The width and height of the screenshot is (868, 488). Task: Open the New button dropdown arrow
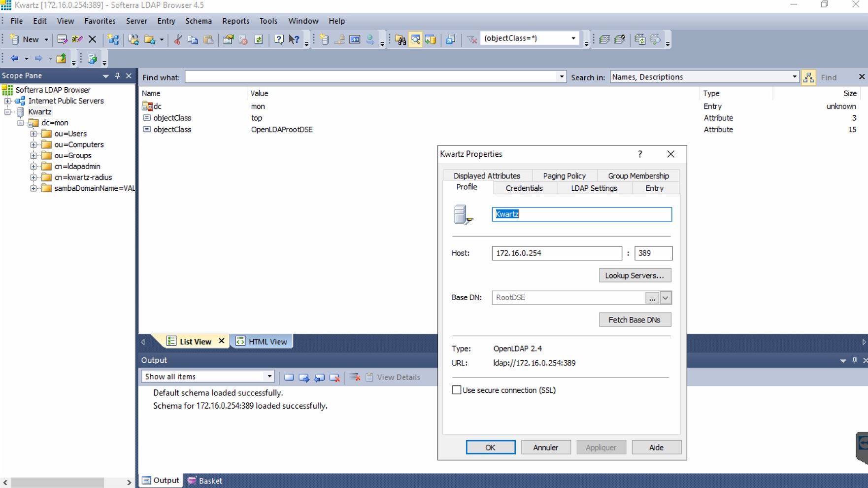click(x=46, y=39)
